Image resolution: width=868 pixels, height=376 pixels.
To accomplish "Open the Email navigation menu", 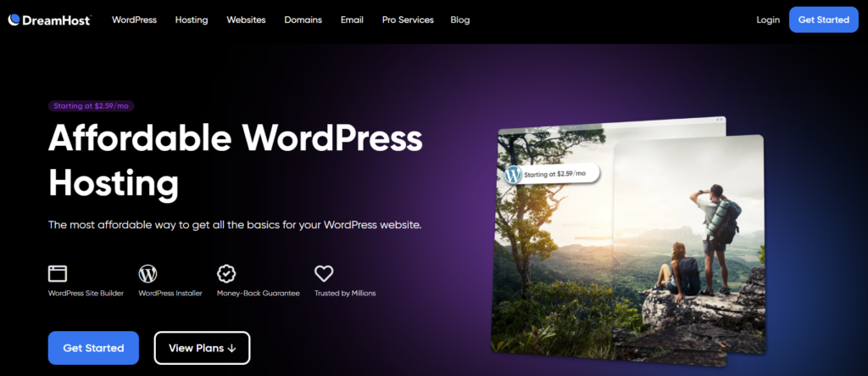I will [352, 20].
